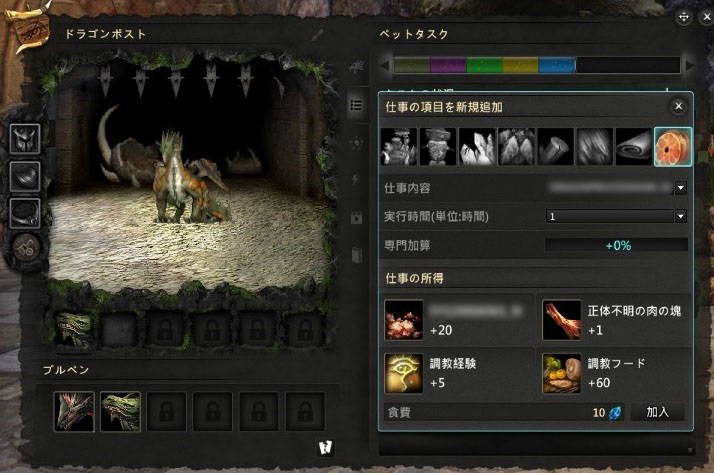This screenshot has height=473, width=714.
Task: Open the round chain icon on the left sidebar
Action: (x=26, y=248)
